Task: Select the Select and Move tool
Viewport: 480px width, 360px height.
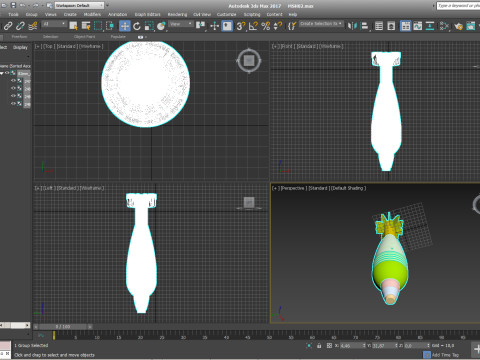Action: click(x=125, y=26)
